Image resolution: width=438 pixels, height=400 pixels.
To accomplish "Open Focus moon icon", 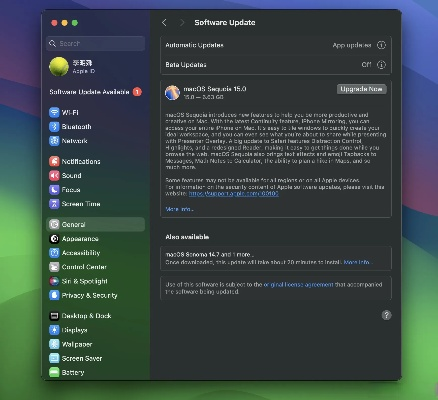I will [x=54, y=190].
